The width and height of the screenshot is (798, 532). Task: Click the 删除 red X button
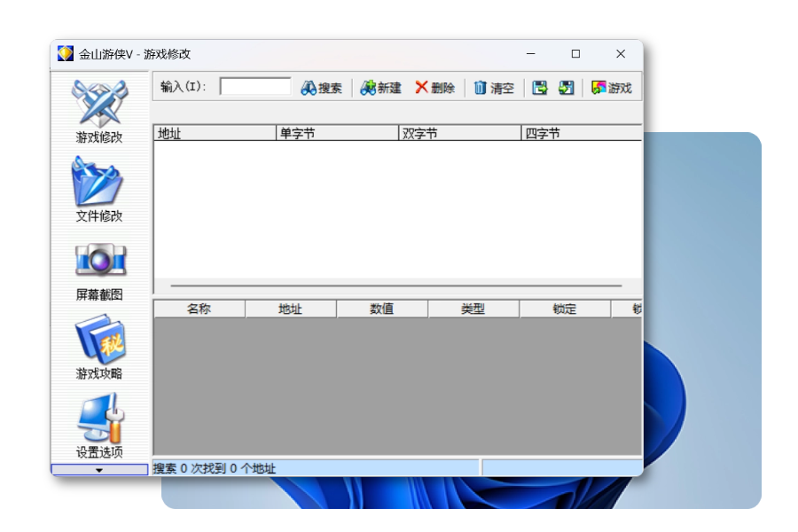(434, 88)
